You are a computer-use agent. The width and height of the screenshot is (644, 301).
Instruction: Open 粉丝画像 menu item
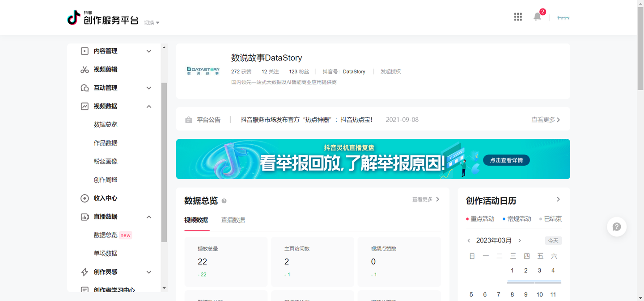point(106,161)
